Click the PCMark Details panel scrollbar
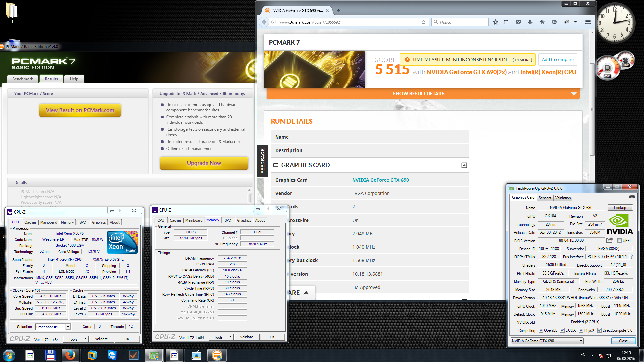644x362 pixels. (249, 197)
